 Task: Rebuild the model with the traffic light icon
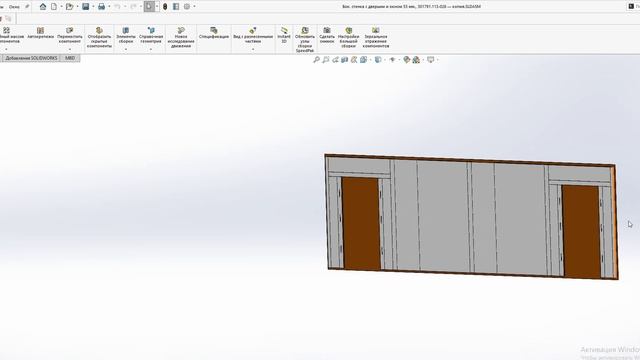pos(165,7)
